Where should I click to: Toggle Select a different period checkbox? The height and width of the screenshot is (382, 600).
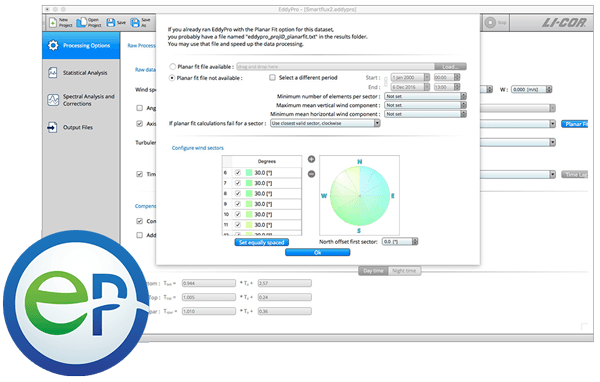coord(272,77)
